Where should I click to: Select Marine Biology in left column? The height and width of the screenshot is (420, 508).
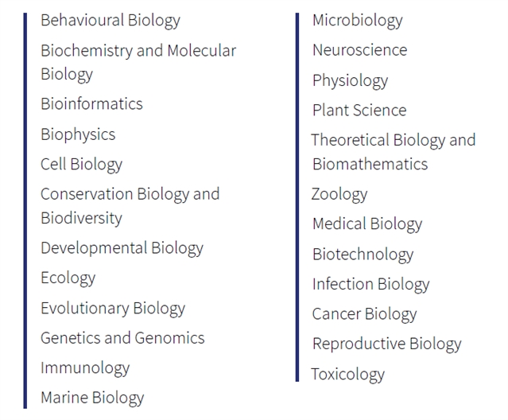[92, 399]
